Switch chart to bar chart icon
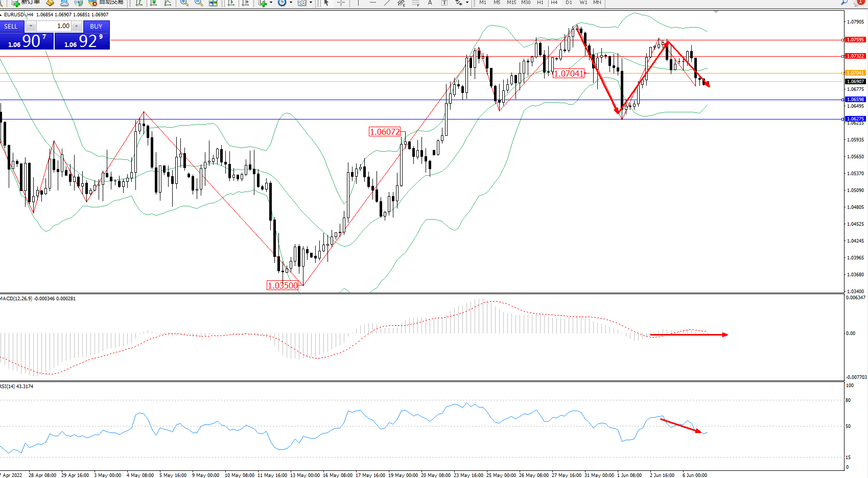Viewport: 868px width, 478px height. point(139,3)
